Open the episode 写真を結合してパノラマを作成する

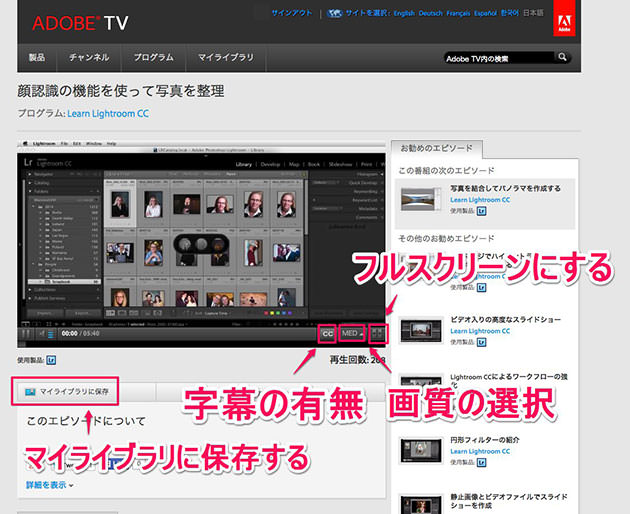505,188
